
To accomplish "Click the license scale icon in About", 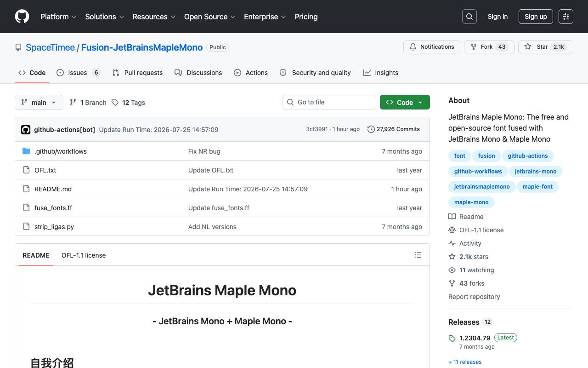I will (x=452, y=230).
